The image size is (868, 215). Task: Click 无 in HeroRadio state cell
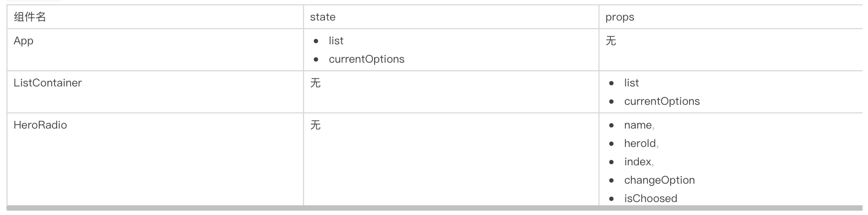(315, 125)
